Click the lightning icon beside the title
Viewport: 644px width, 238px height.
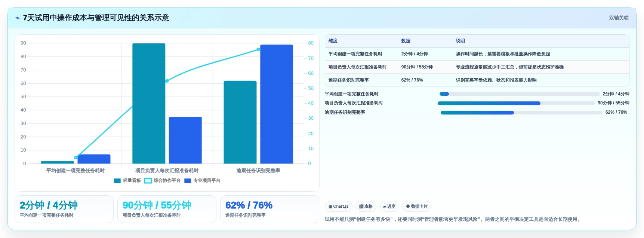pos(17,18)
